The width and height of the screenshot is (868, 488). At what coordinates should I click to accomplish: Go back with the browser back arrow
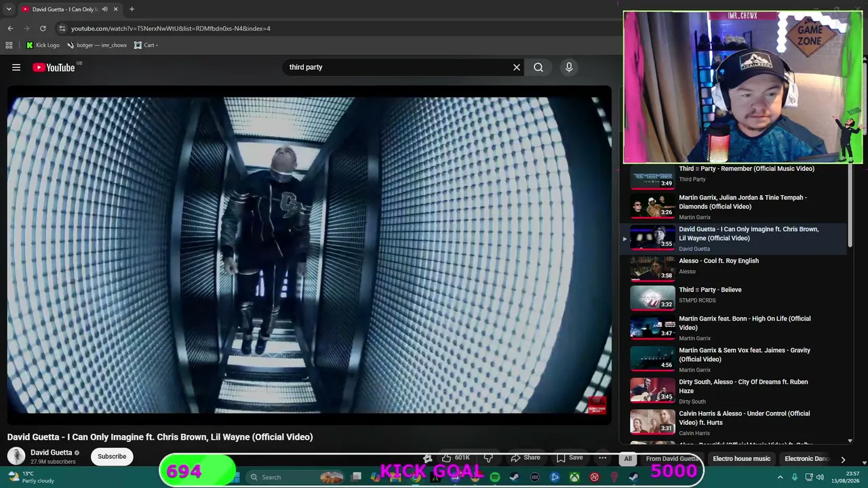[10, 28]
